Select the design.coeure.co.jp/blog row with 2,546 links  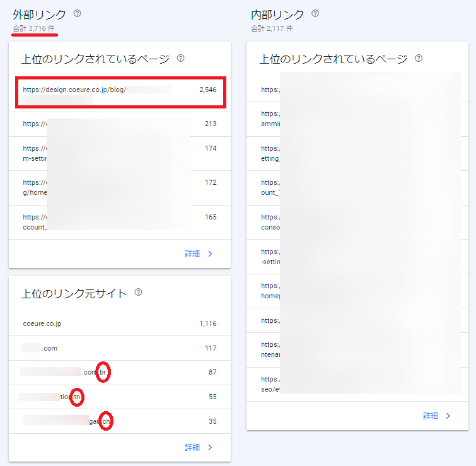(120, 94)
